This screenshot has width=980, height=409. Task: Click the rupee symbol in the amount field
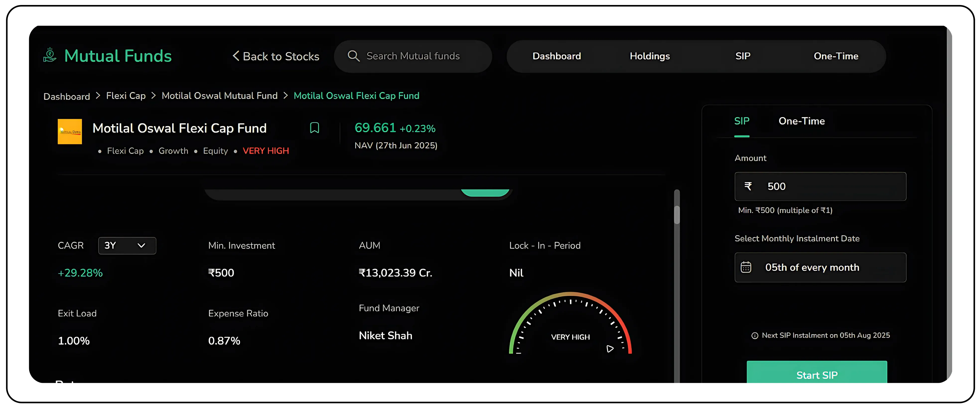click(x=748, y=186)
